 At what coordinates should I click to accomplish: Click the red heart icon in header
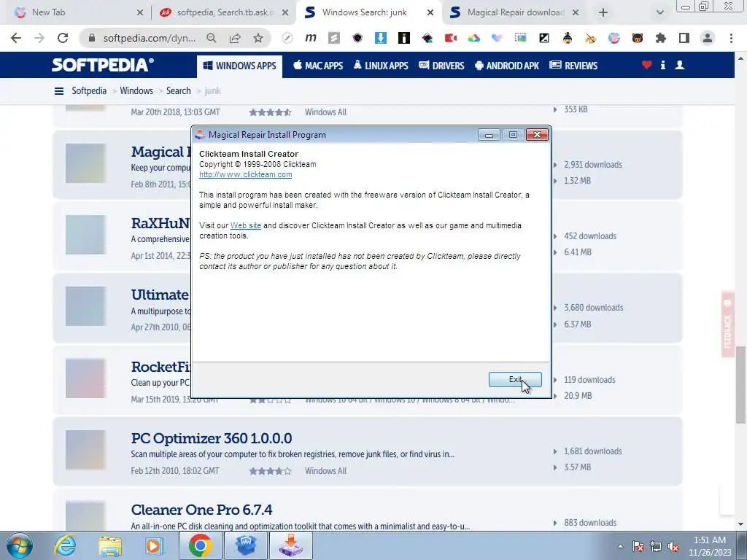point(646,65)
